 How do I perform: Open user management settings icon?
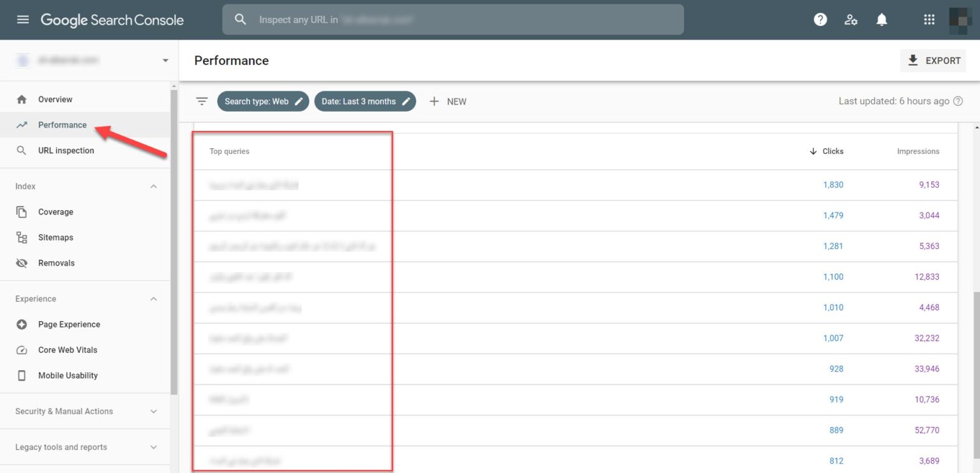[x=850, y=20]
